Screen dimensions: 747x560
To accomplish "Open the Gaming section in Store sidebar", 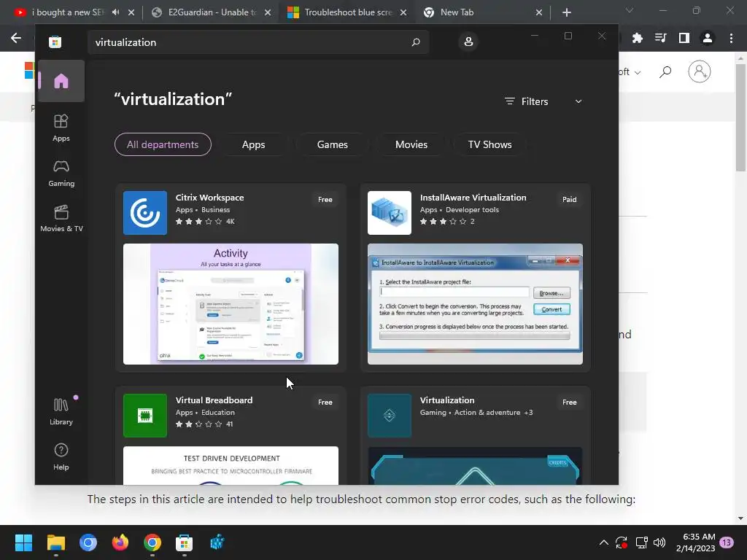I will click(x=61, y=174).
